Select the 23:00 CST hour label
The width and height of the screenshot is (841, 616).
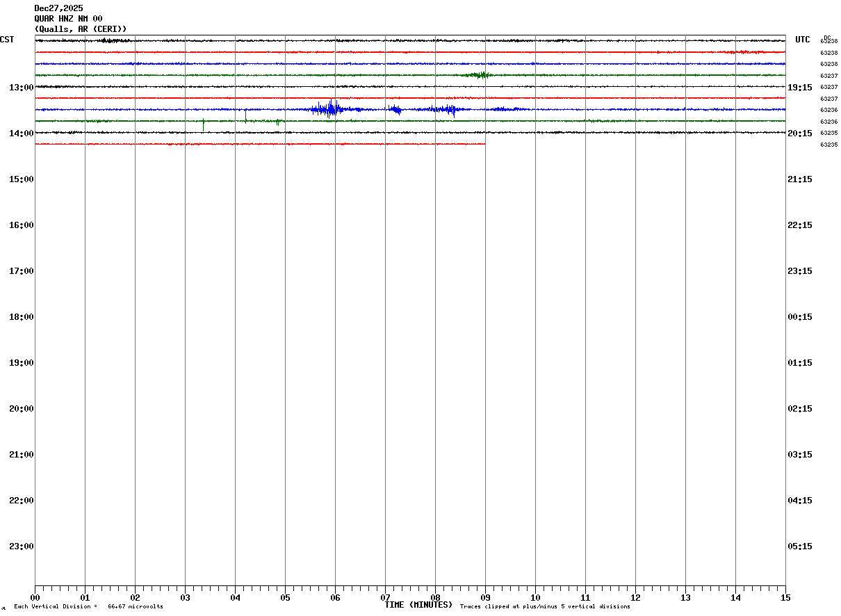22,546
